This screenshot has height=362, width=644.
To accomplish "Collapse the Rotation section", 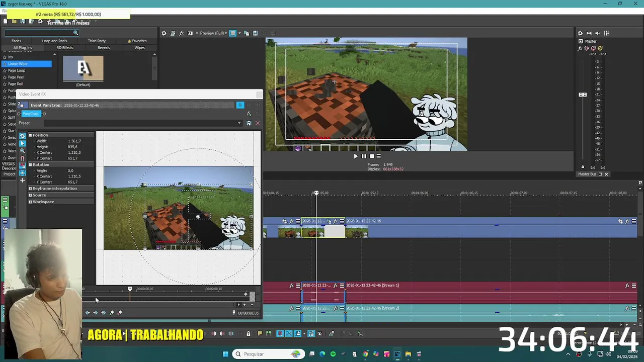I will point(30,165).
